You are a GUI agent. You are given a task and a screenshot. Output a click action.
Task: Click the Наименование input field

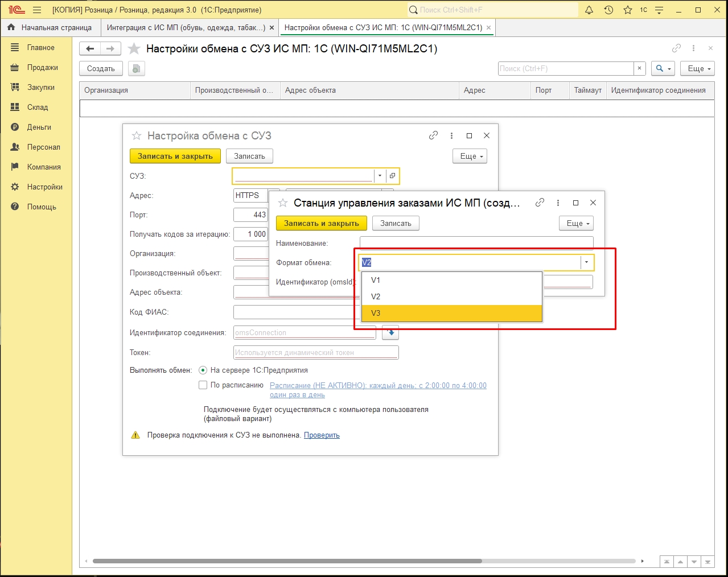pyautogui.click(x=476, y=243)
